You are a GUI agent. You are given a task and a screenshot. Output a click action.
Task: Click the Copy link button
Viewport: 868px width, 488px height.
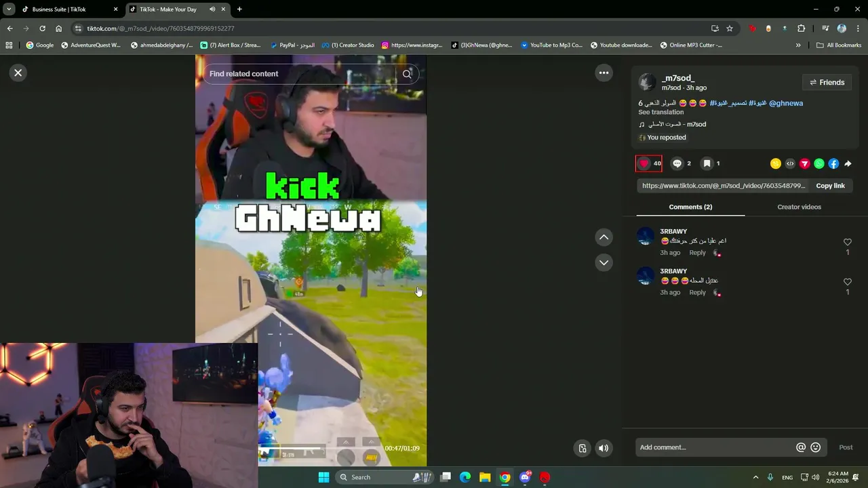point(830,186)
